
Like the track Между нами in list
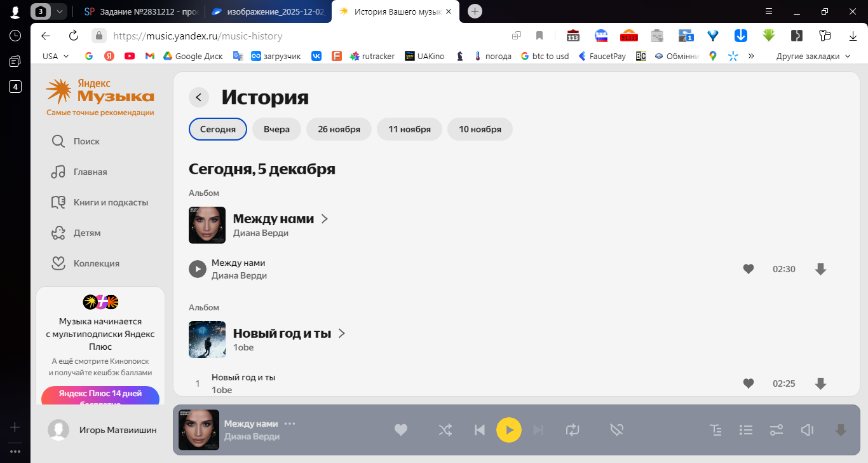coord(749,269)
